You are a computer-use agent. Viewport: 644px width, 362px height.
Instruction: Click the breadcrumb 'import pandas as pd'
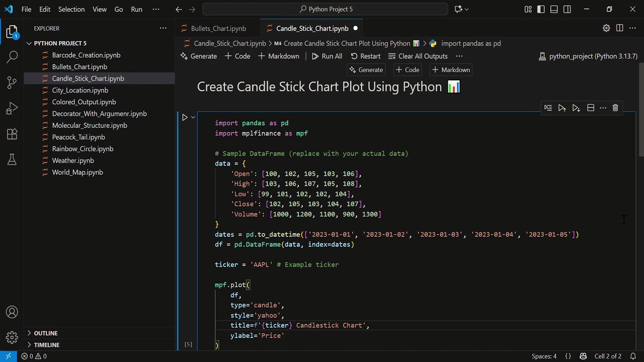click(471, 43)
